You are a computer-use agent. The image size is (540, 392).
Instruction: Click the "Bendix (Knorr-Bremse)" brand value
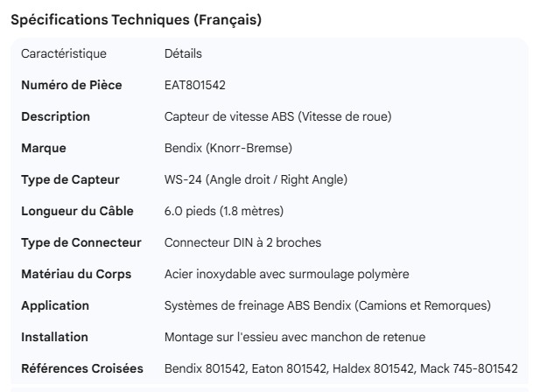pyautogui.click(x=228, y=148)
